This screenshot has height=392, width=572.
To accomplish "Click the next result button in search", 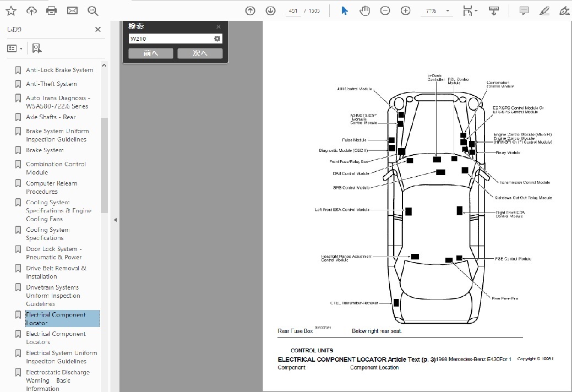I will (x=200, y=53).
